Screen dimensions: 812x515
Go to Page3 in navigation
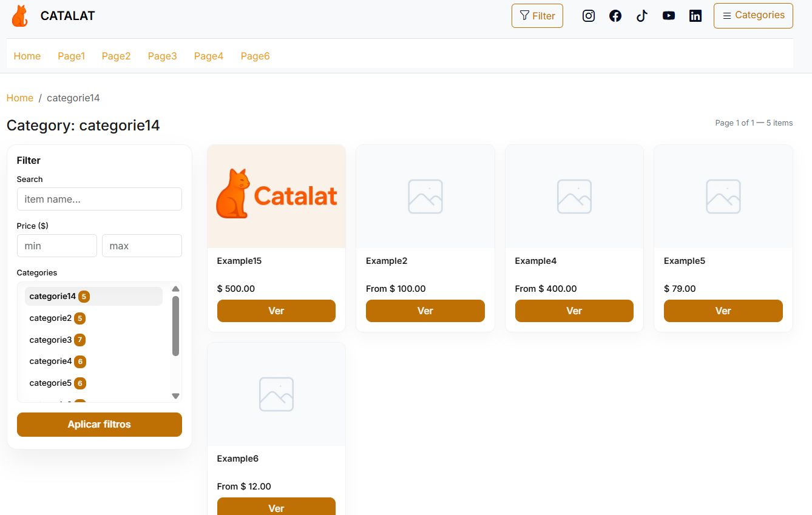click(162, 56)
